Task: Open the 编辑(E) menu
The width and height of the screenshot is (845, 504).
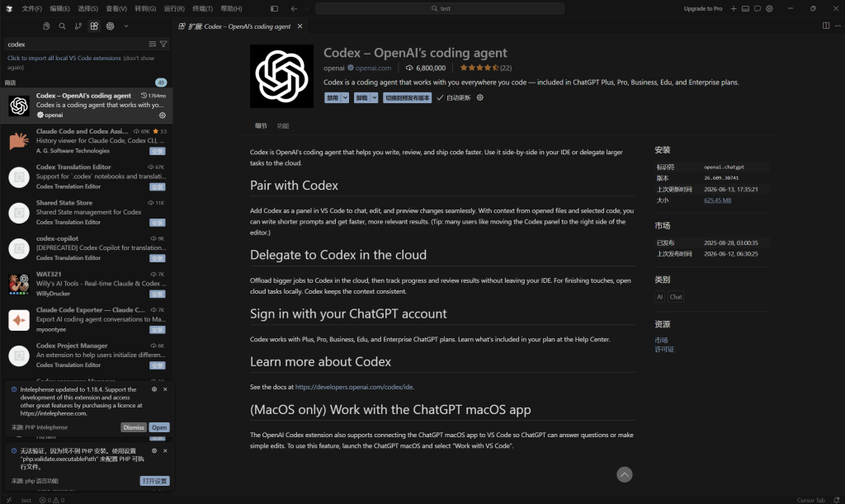Action: coord(59,8)
